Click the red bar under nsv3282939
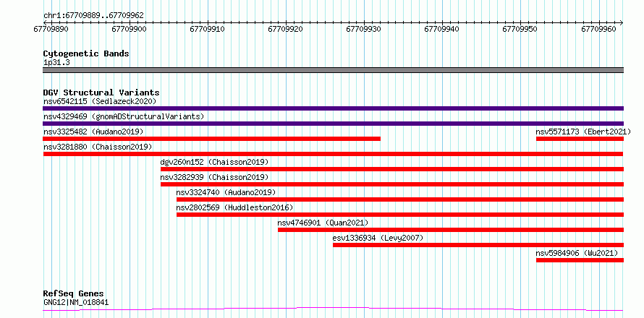 (x=392, y=184)
